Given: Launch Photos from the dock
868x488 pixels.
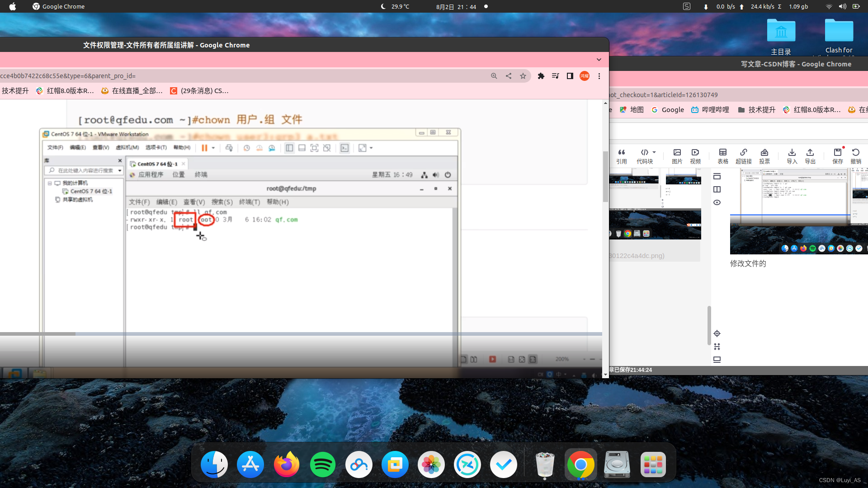Looking at the screenshot, I should coord(431,465).
